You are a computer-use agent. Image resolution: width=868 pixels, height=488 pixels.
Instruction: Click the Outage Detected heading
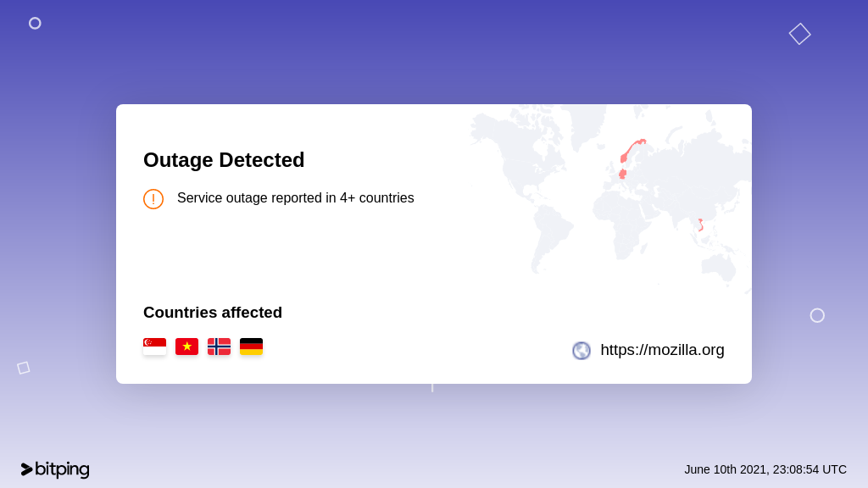click(x=224, y=160)
